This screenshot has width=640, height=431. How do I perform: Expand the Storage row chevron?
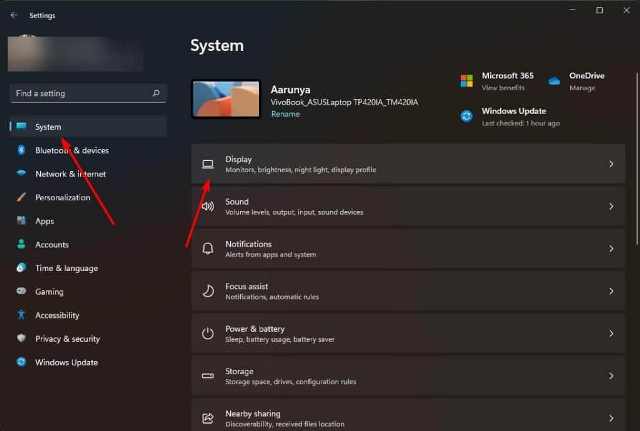tap(611, 376)
